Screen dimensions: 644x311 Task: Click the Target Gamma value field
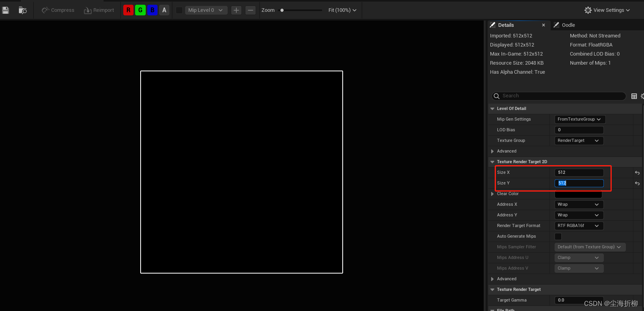(579, 300)
